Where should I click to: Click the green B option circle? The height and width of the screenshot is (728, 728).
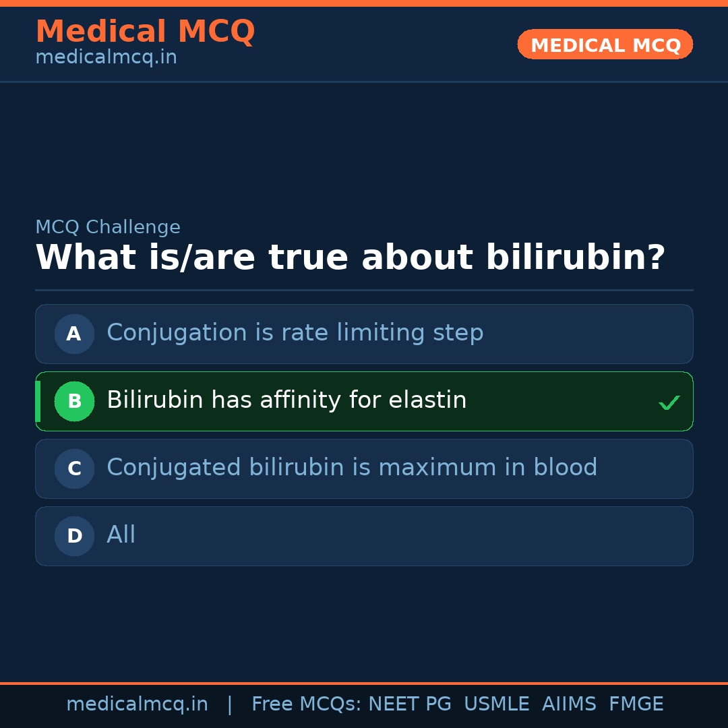(74, 401)
